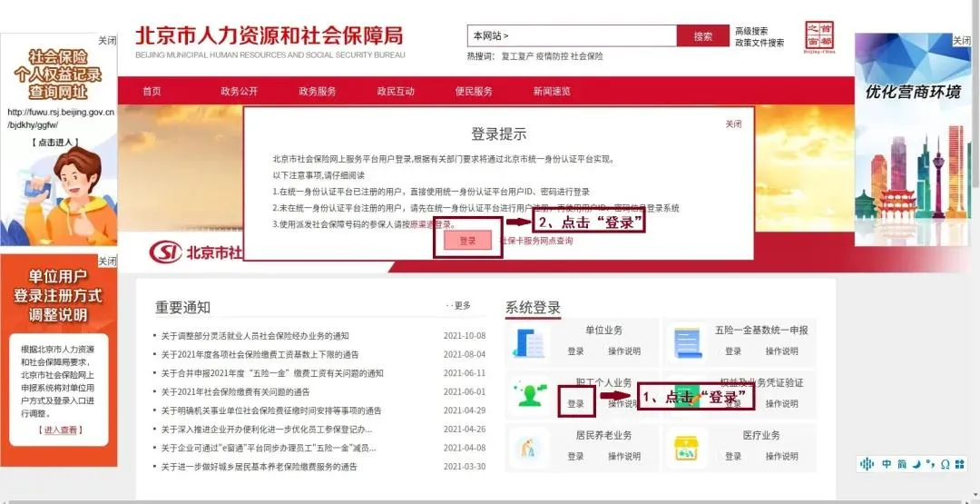The image size is (980, 504).
Task: Click the IME voice input icon
Action: pyautogui.click(x=867, y=464)
